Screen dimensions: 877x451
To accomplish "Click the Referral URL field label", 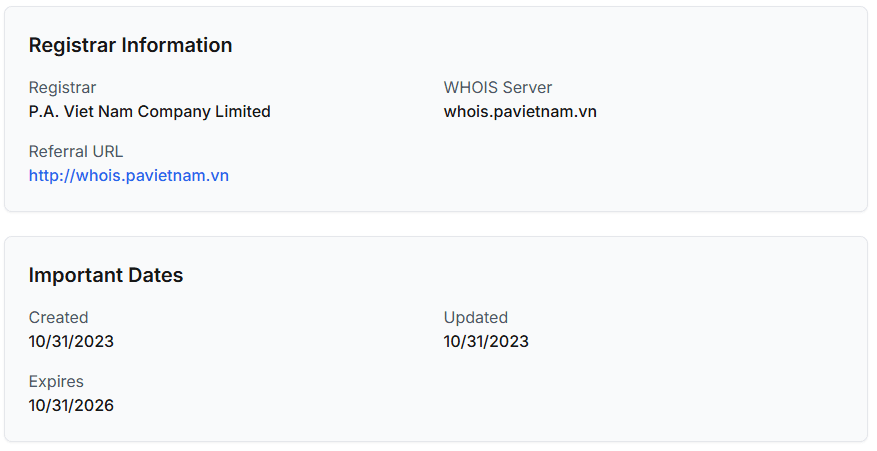I will [x=76, y=152].
